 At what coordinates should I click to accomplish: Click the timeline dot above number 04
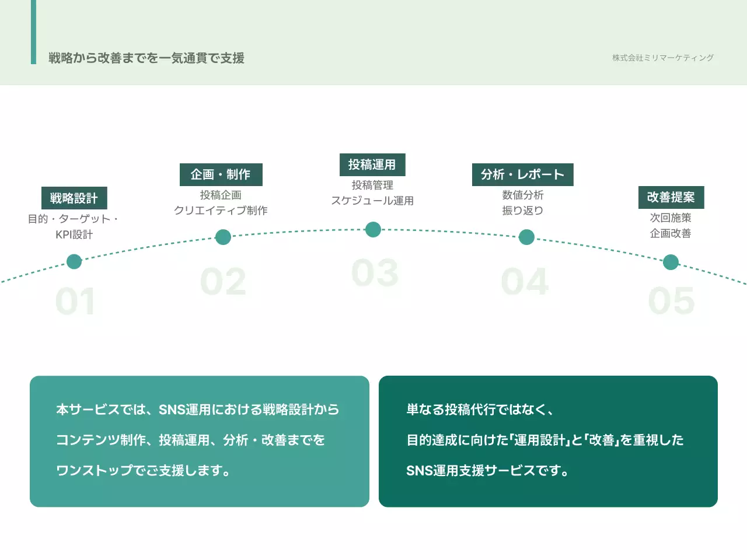pyautogui.click(x=526, y=237)
